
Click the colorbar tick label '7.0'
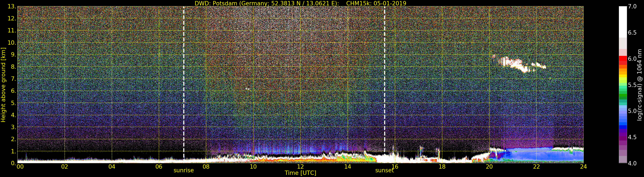tap(632, 6)
